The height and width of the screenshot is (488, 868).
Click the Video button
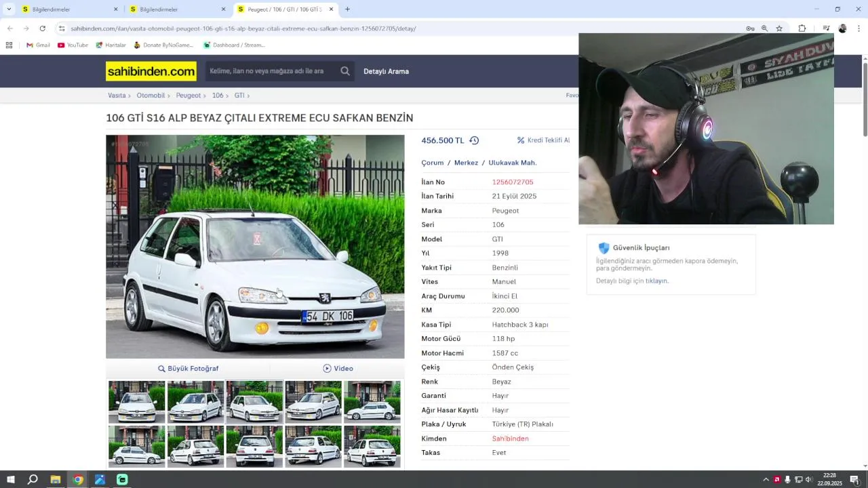[338, 369]
